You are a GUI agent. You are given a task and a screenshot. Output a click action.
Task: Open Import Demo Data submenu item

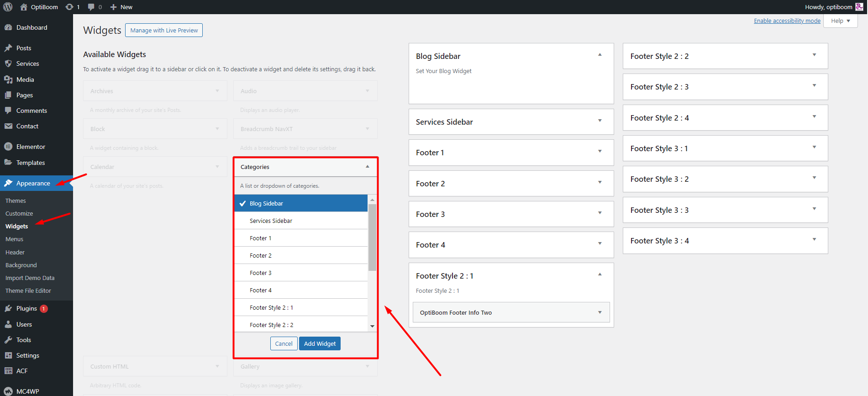[x=30, y=278]
